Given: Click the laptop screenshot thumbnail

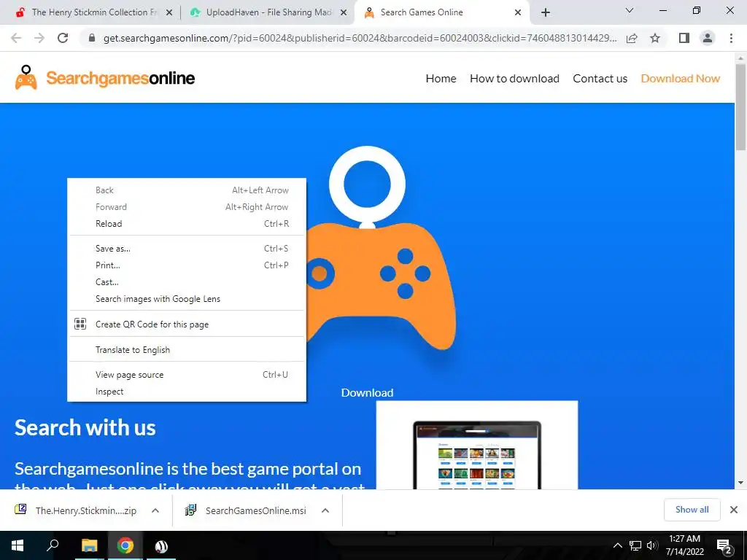Looking at the screenshot, I should click(x=477, y=446).
